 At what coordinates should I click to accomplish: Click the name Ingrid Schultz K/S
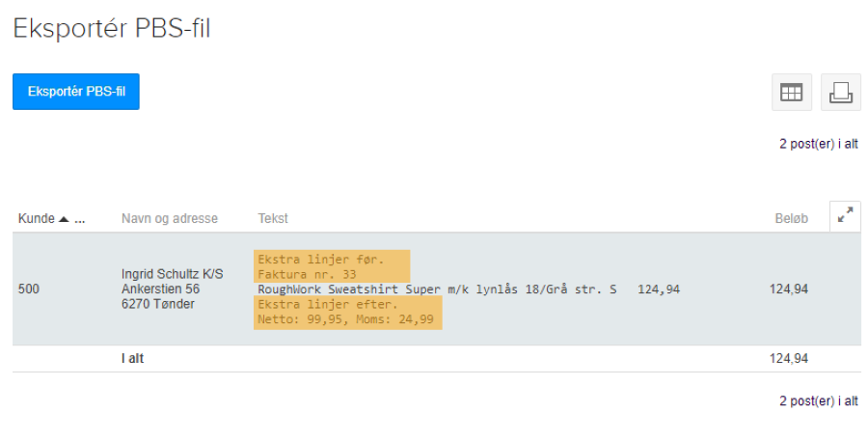click(172, 273)
